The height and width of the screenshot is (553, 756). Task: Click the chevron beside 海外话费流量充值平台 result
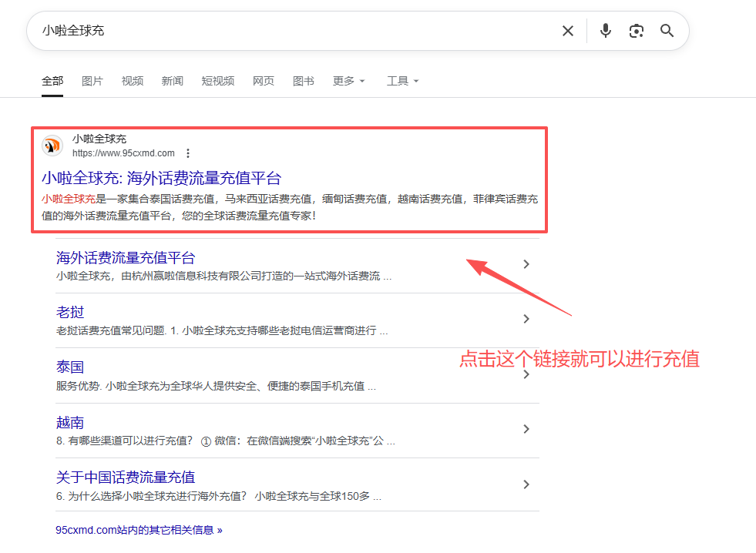pos(526,263)
